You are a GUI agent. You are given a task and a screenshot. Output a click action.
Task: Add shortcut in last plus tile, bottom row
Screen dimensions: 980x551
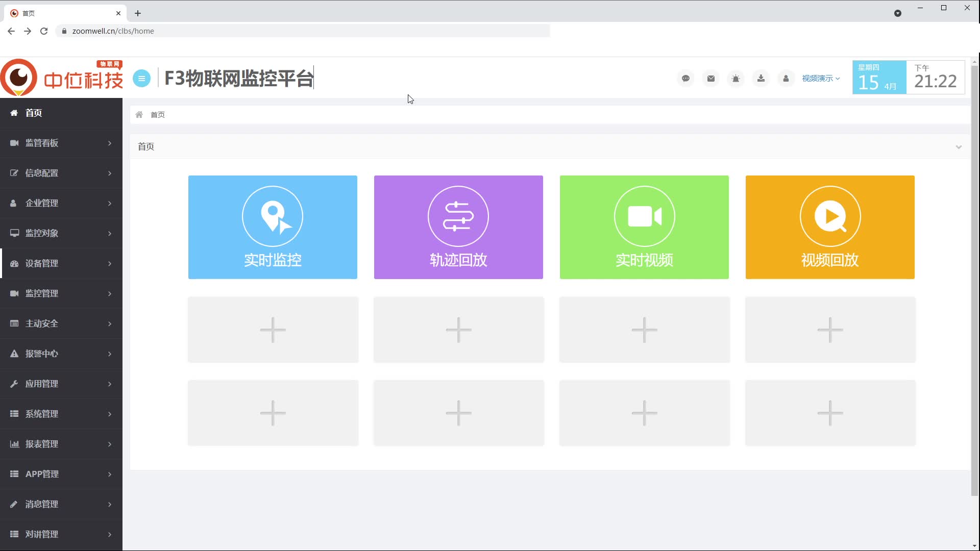pos(830,413)
